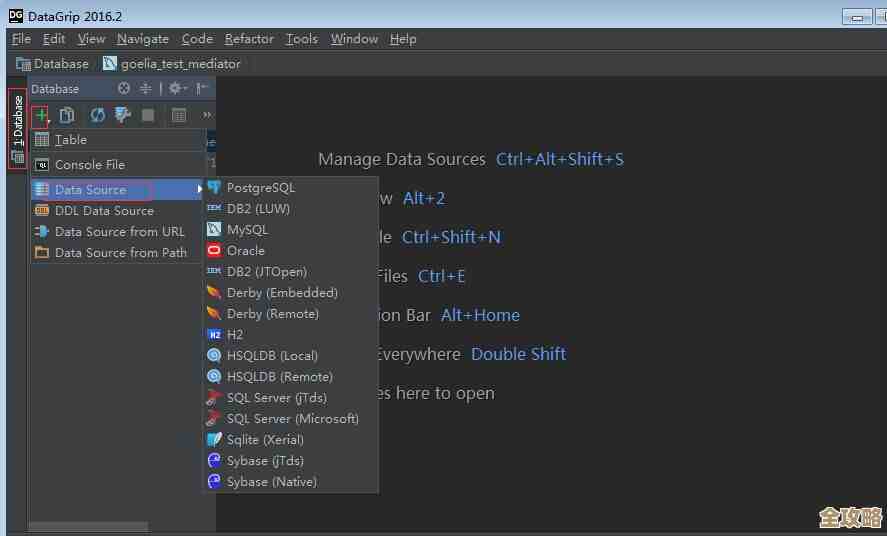Click the Duplicate icon in Database toolbar
This screenshot has height=536, width=887.
(x=67, y=115)
